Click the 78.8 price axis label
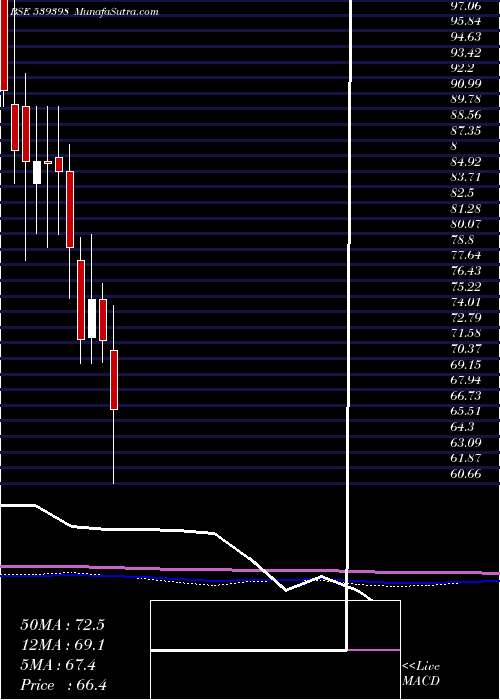 coord(462,239)
